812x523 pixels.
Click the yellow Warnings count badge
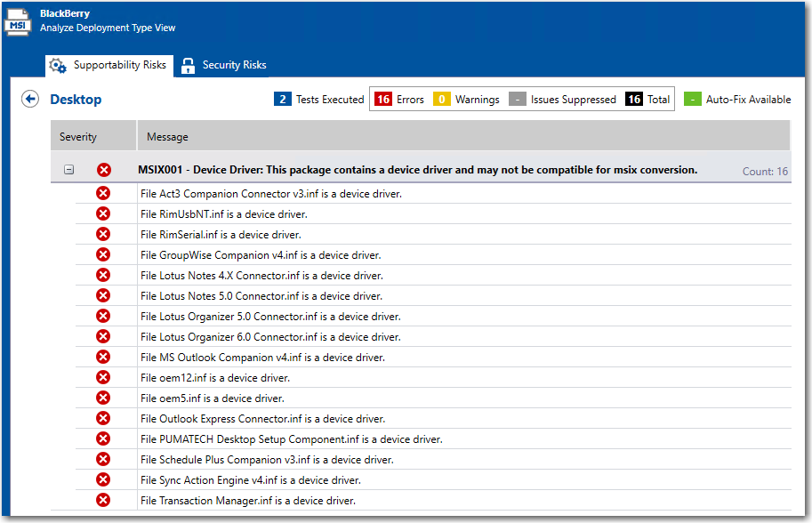pos(442,100)
